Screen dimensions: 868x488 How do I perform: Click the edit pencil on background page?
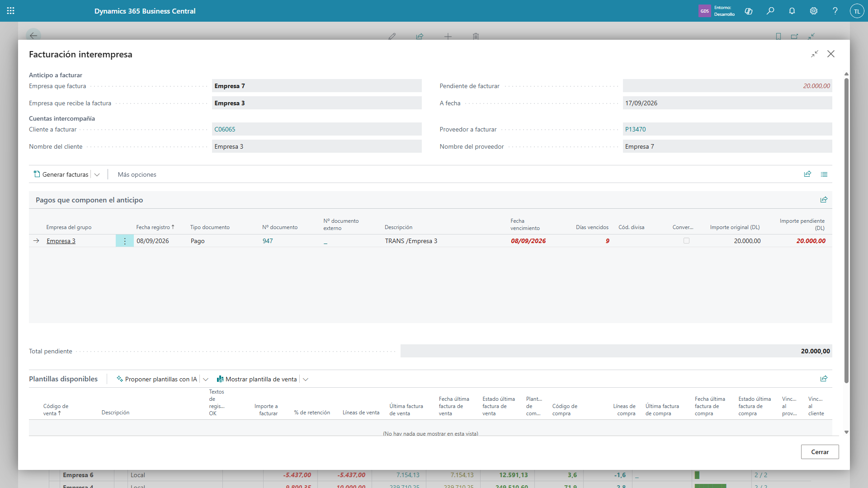(392, 36)
